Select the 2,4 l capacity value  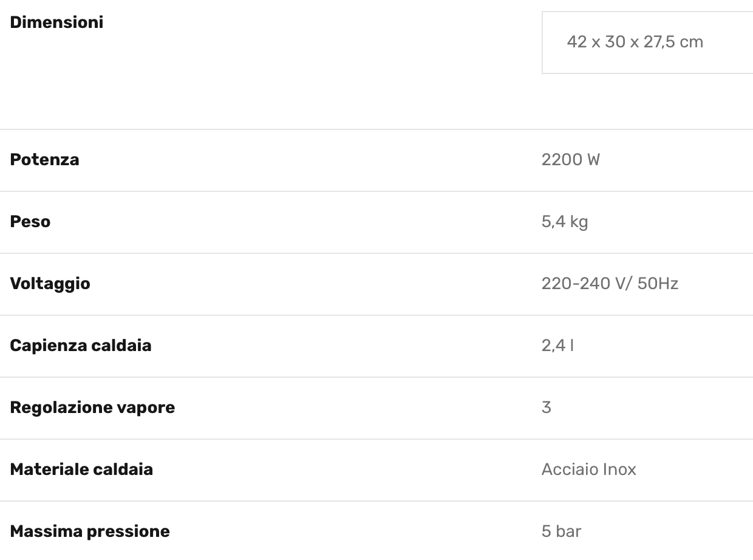[x=557, y=346]
